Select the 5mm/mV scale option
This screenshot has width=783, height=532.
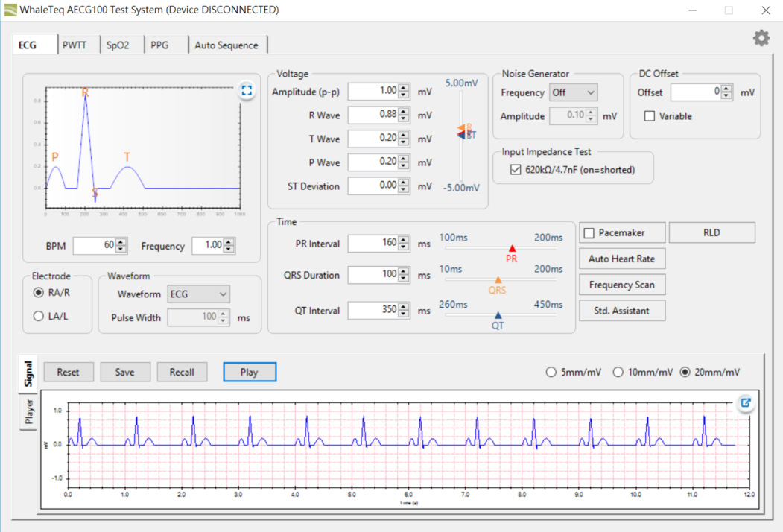point(551,371)
